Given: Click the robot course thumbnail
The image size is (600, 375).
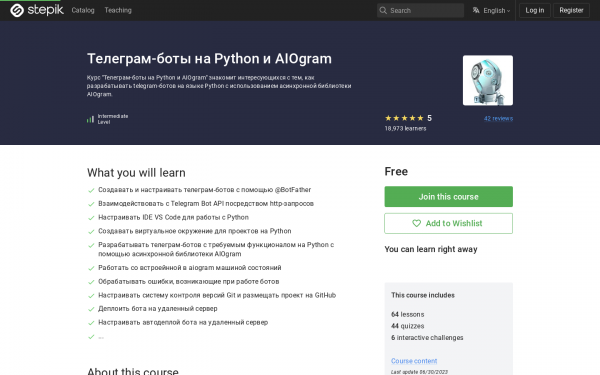Looking at the screenshot, I should (x=488, y=80).
